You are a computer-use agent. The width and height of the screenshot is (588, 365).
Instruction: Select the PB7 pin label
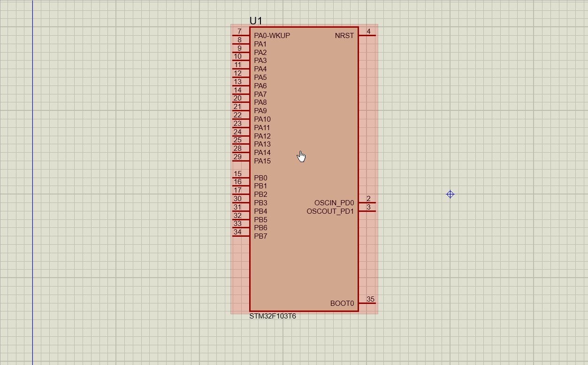(x=260, y=236)
